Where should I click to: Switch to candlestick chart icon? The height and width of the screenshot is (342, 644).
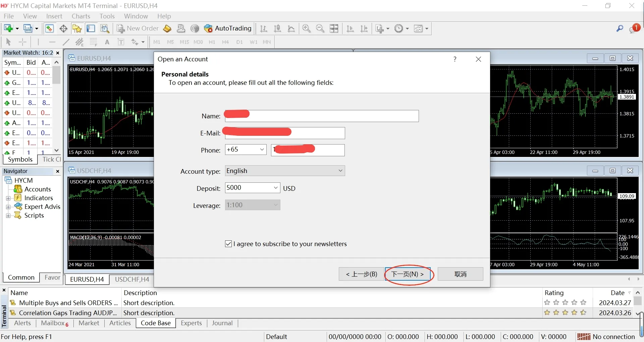(x=277, y=28)
